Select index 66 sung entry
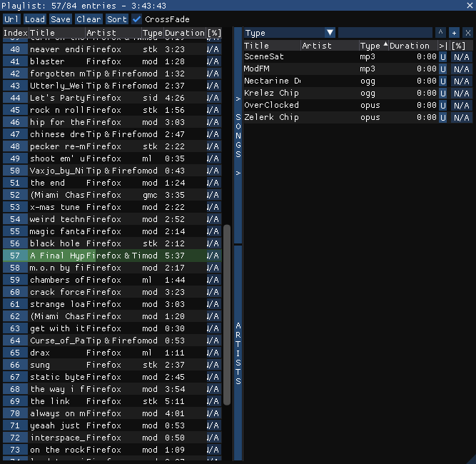The image size is (476, 464). [112, 365]
